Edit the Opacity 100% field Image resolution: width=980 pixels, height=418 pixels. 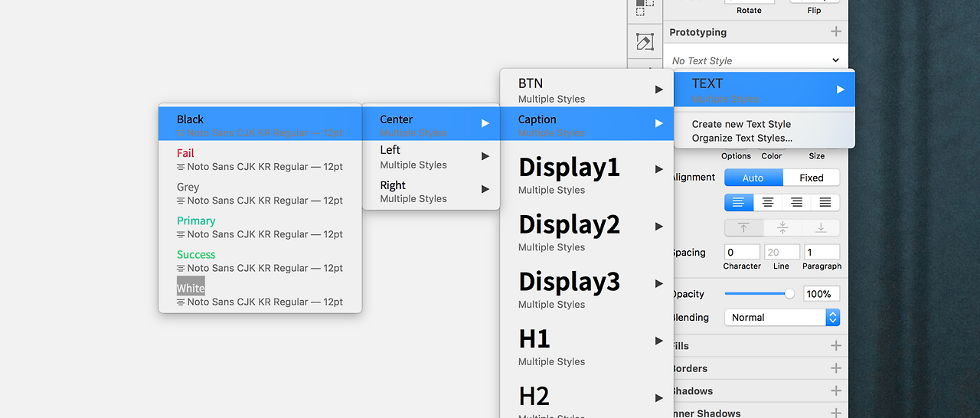pos(822,293)
